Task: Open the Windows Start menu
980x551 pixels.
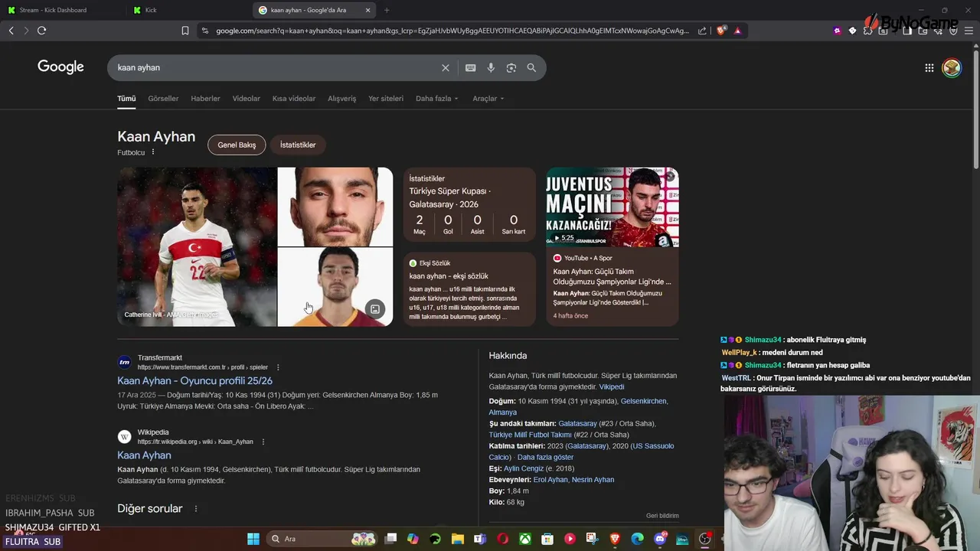Action: point(253,539)
